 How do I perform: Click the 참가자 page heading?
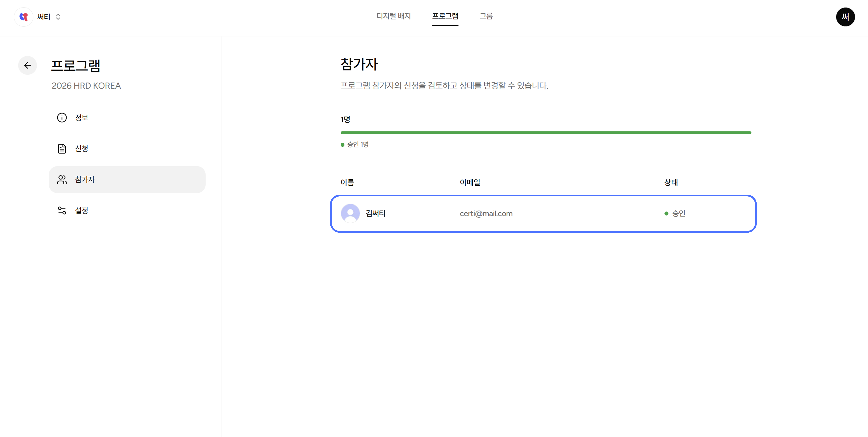[359, 64]
